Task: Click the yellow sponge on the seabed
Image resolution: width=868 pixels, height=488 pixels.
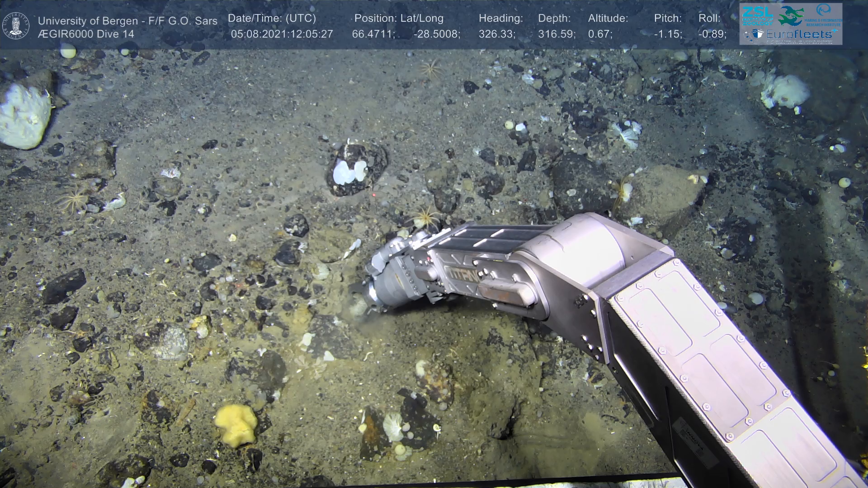Action: pos(236,425)
